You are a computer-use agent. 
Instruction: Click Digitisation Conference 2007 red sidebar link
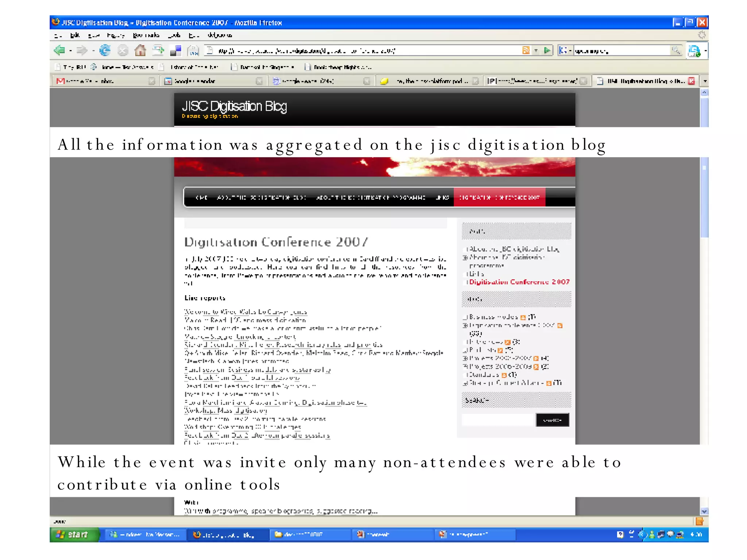point(519,282)
